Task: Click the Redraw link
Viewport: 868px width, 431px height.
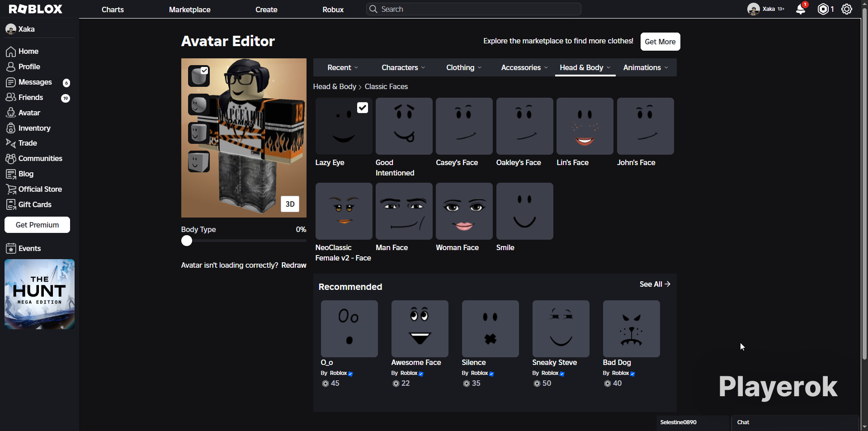Action: (294, 265)
